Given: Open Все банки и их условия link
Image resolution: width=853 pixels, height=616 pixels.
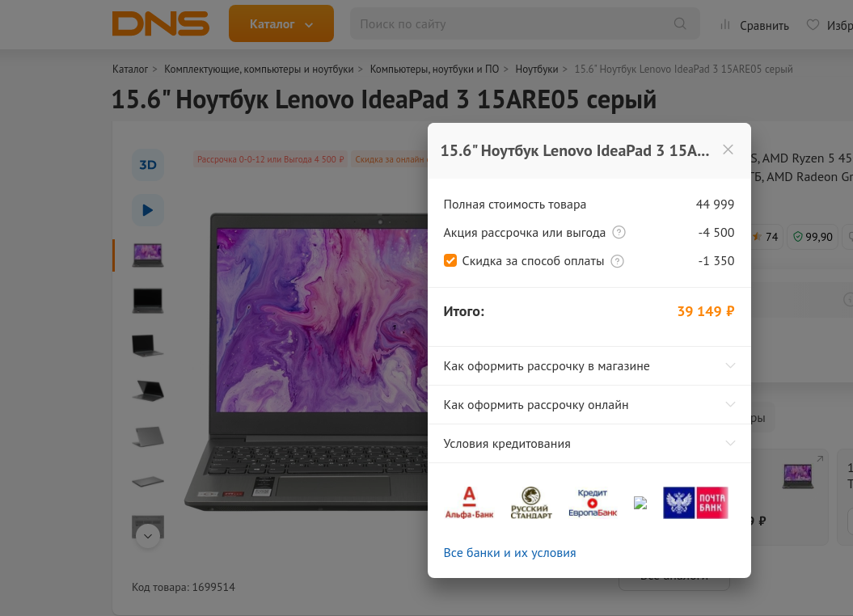Looking at the screenshot, I should [x=509, y=553].
